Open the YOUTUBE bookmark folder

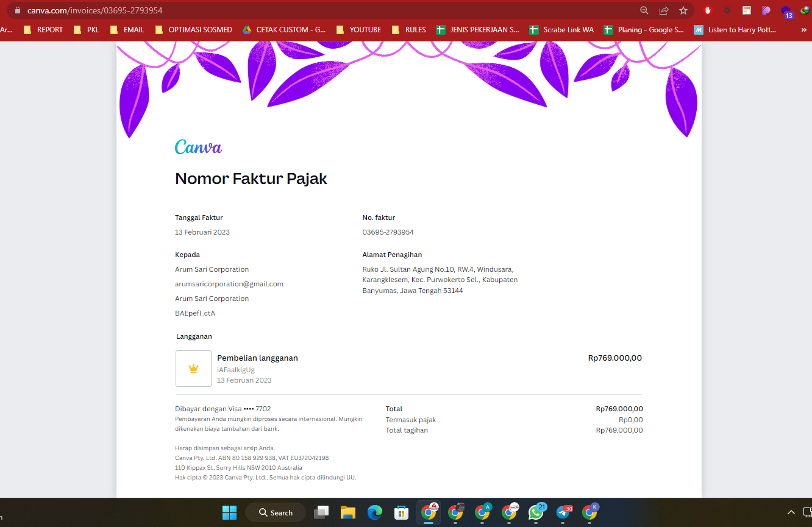pos(358,30)
